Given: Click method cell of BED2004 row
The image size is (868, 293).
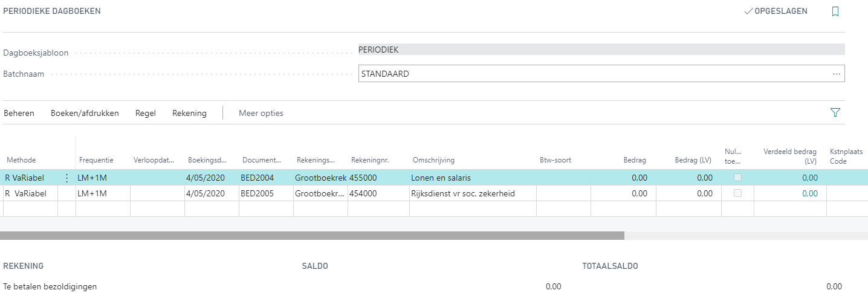Looking at the screenshot, I should click(30, 178).
